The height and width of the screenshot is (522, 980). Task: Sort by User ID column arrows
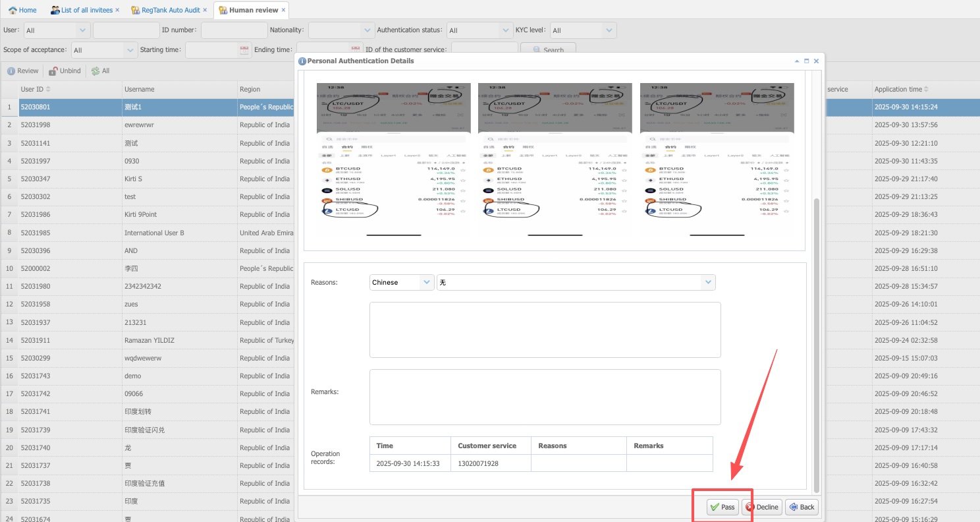pyautogui.click(x=48, y=90)
